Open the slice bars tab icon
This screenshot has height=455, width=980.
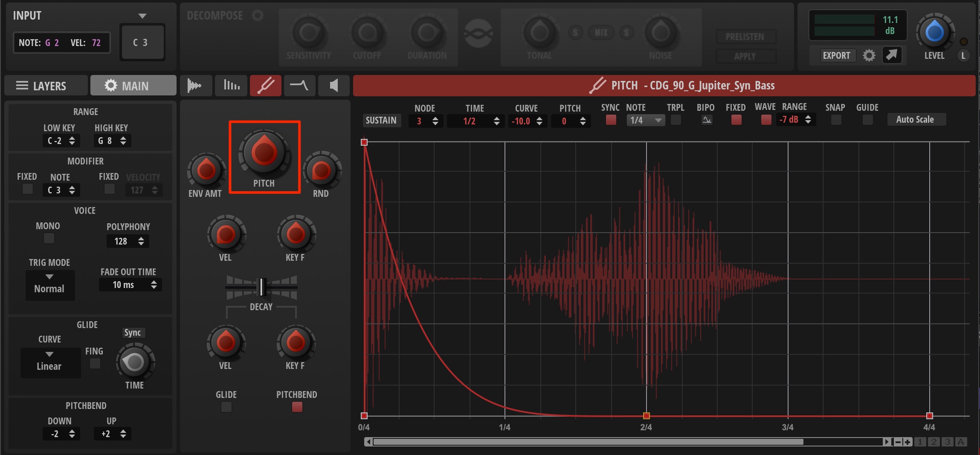[x=231, y=86]
